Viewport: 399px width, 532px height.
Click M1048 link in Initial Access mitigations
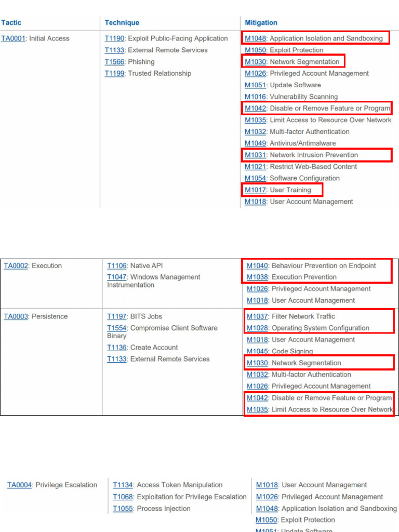(256, 38)
